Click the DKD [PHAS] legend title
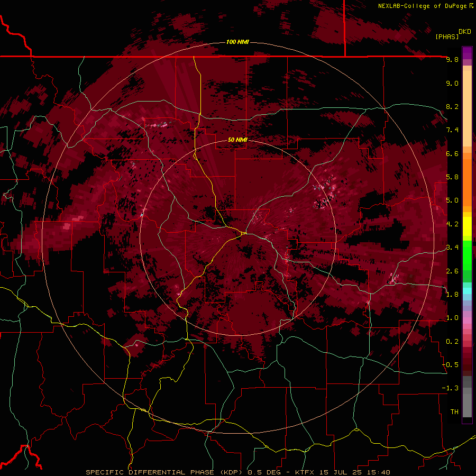The width and height of the screenshot is (476, 476). coord(453,34)
